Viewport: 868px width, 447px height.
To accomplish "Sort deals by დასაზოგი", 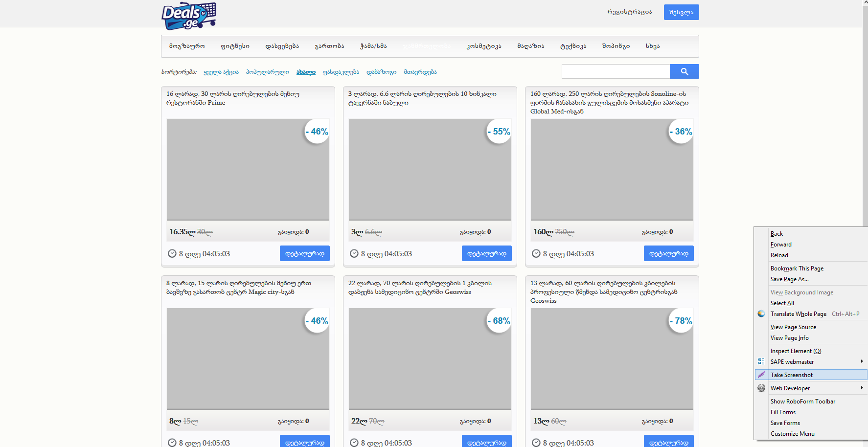I will (x=382, y=72).
